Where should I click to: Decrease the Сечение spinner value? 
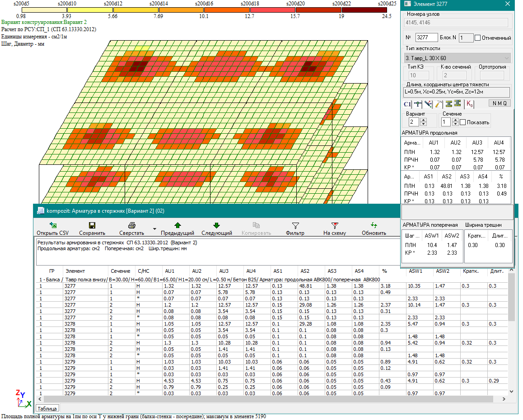455,125
